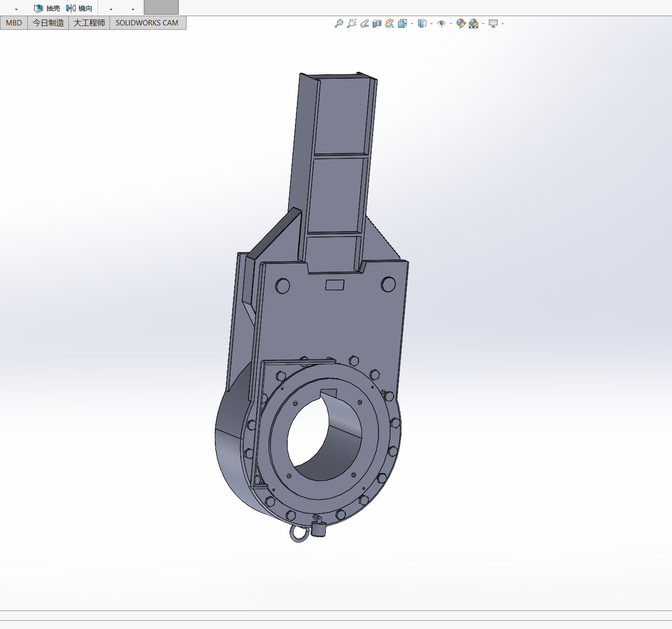
Task: Open dropdown arrow immediately right of 镜向
Action: tap(111, 9)
